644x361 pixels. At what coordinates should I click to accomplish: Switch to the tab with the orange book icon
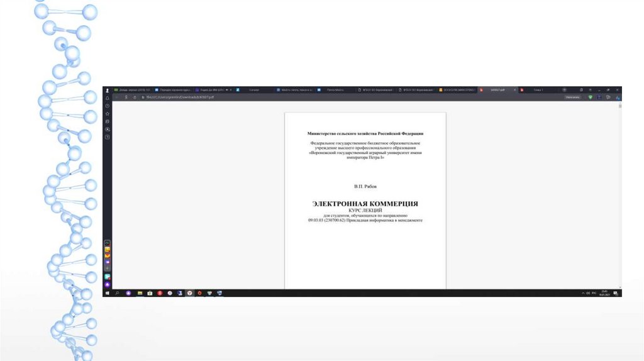[x=458, y=90]
